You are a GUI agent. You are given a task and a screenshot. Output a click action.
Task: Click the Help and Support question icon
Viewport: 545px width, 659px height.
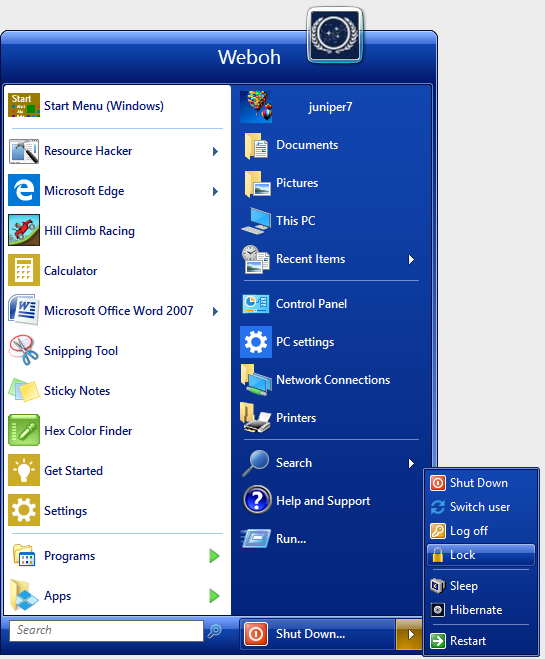(x=257, y=500)
